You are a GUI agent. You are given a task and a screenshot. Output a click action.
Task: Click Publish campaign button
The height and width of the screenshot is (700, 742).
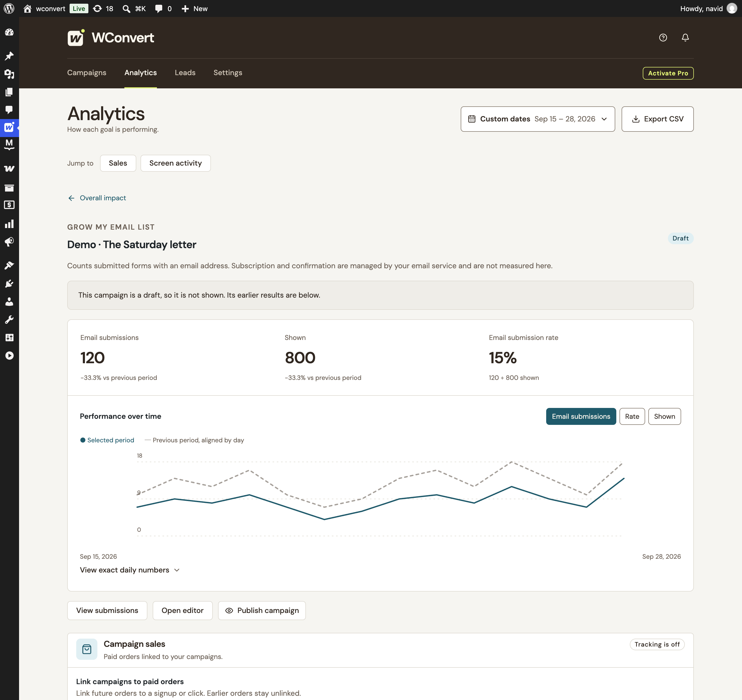(262, 610)
